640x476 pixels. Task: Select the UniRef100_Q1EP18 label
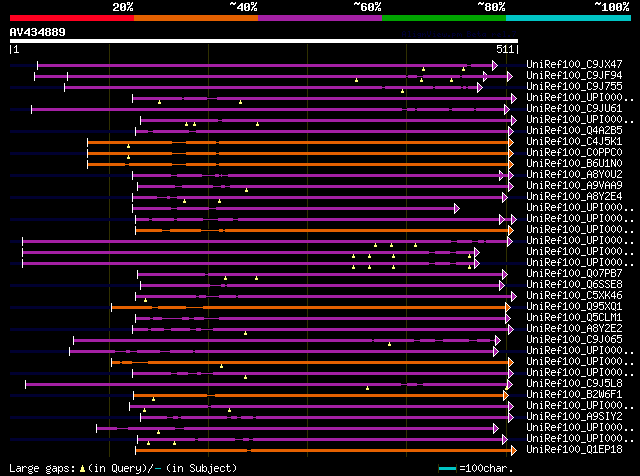574,449
